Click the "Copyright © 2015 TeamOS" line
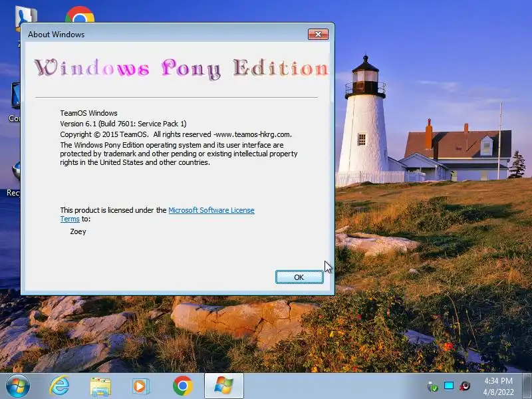Screen dimensions: 532x399 [176, 134]
